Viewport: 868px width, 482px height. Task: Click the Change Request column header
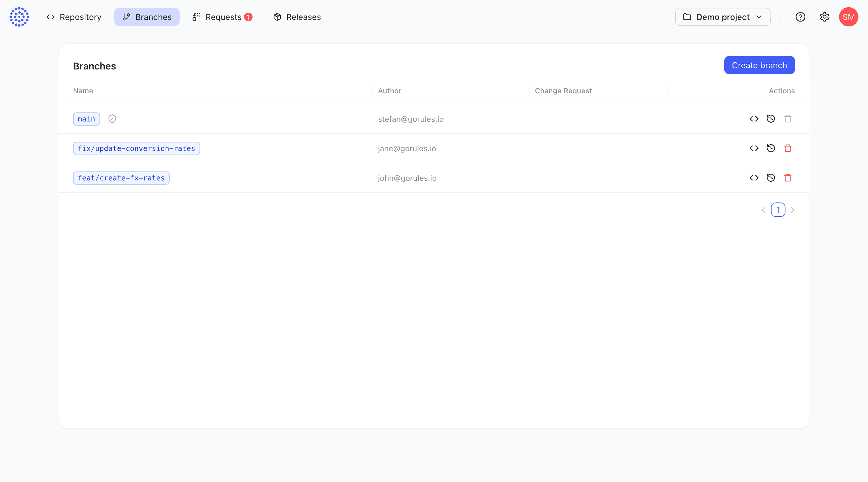pos(563,91)
